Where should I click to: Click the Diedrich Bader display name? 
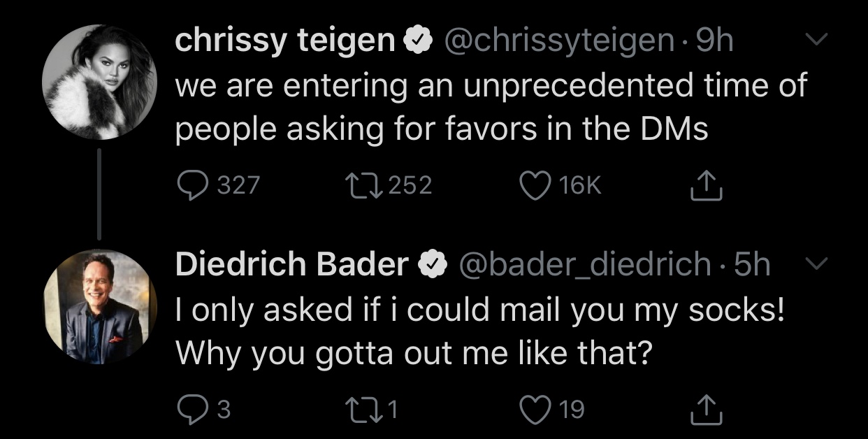tap(291, 265)
